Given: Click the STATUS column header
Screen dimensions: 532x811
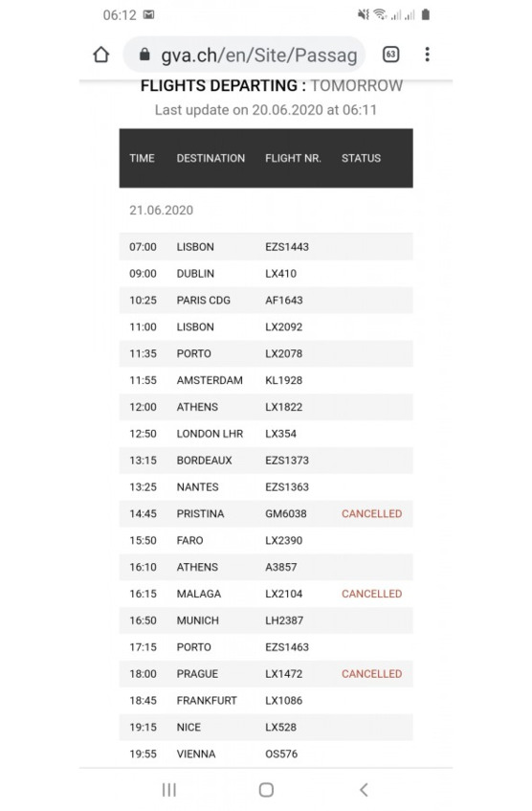Looking at the screenshot, I should 361,158.
